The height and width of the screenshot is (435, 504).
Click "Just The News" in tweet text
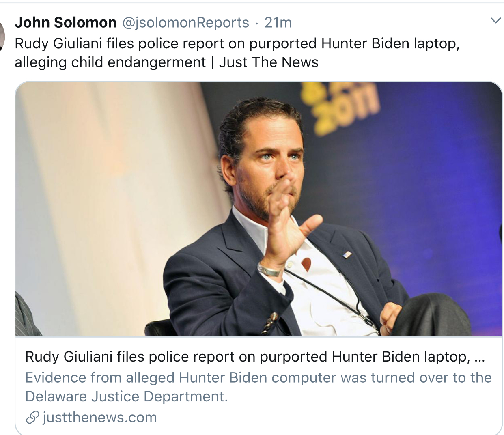tap(269, 62)
